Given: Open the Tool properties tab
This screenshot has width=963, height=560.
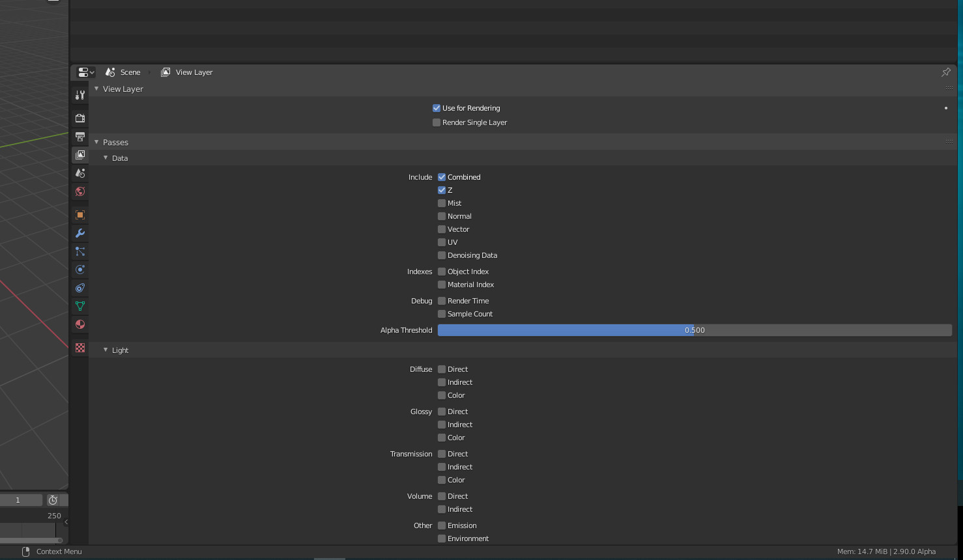Looking at the screenshot, I should point(80,95).
